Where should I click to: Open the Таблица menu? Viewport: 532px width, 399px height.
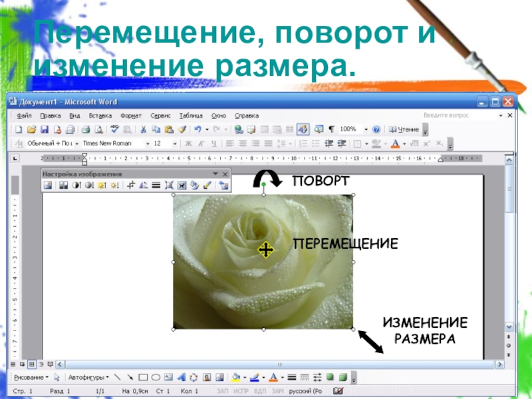[191, 116]
